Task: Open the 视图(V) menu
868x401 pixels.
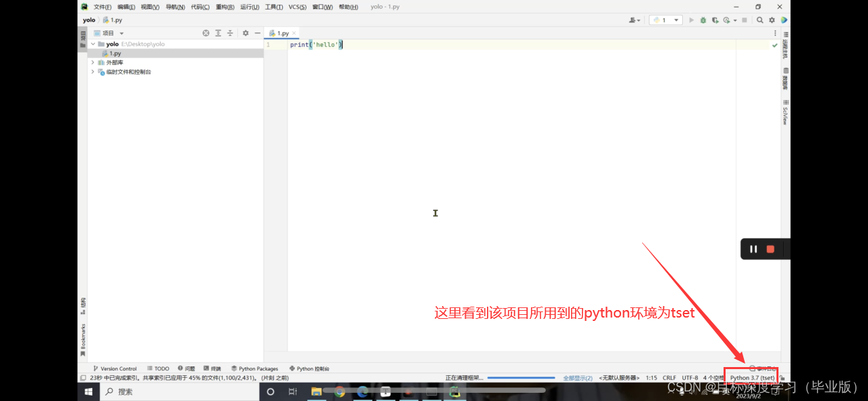Action: [150, 7]
